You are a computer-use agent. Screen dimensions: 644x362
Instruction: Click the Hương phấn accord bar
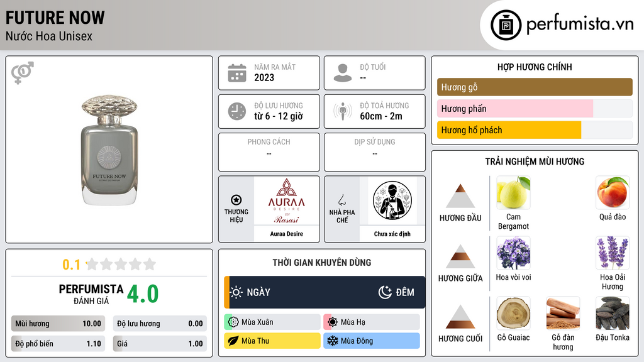click(x=535, y=108)
